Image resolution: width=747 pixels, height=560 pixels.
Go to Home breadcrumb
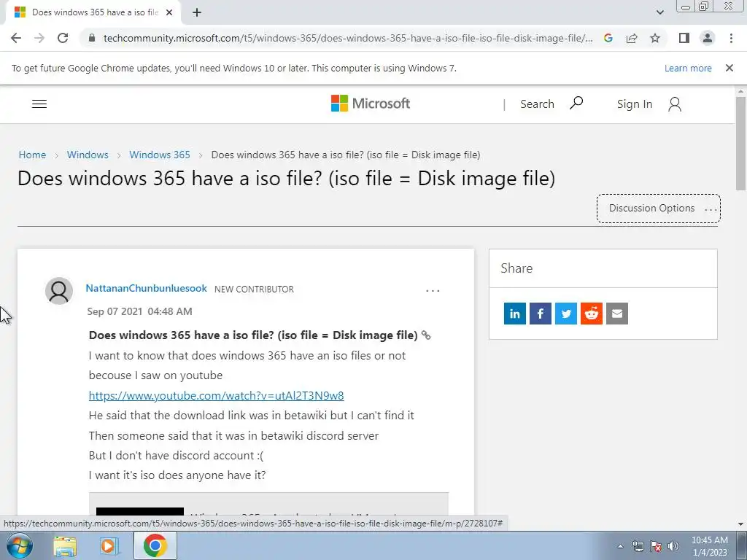coord(32,155)
